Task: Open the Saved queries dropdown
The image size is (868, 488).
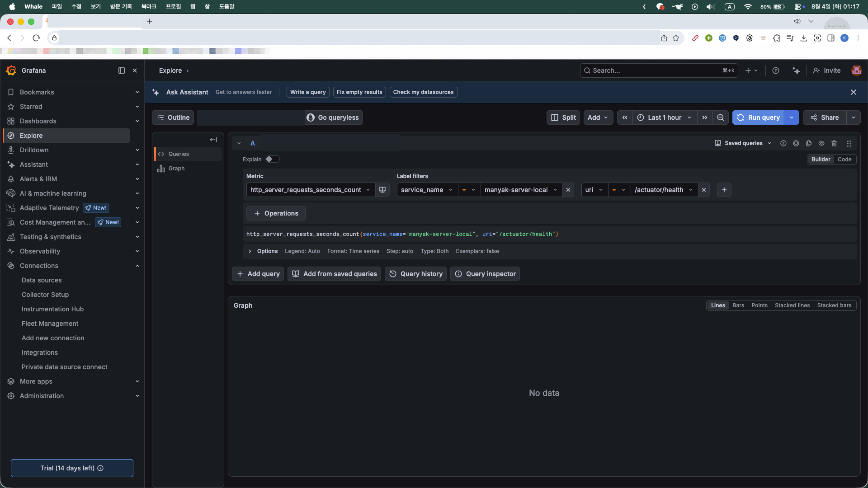Action: click(x=743, y=143)
